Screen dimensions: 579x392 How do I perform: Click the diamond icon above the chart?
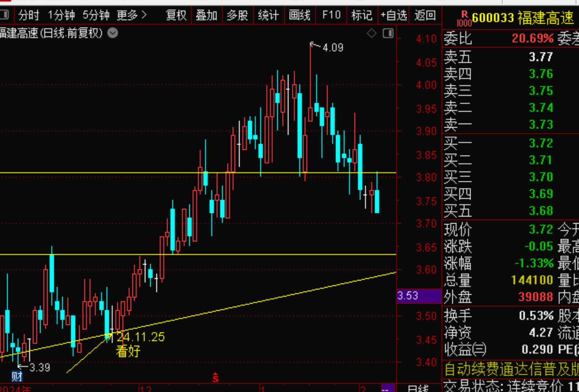(371, 33)
